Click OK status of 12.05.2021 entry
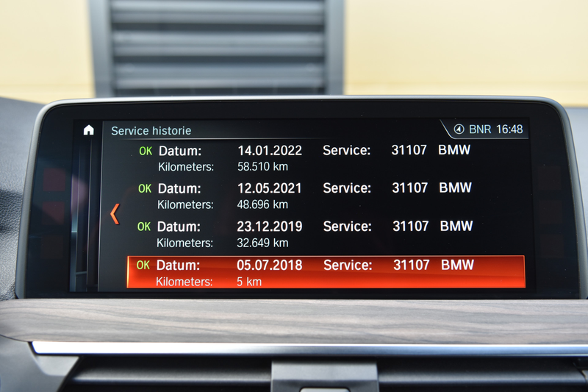588x392 pixels. (145, 188)
